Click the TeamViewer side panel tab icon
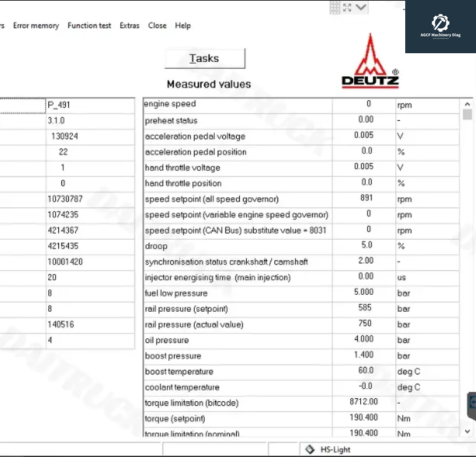 coord(472,402)
